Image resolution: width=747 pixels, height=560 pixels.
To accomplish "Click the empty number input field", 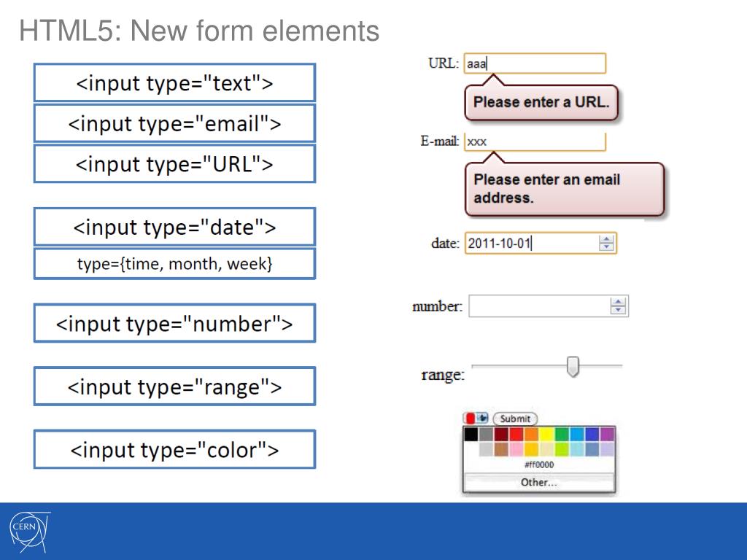I will pyautogui.click(x=549, y=306).
